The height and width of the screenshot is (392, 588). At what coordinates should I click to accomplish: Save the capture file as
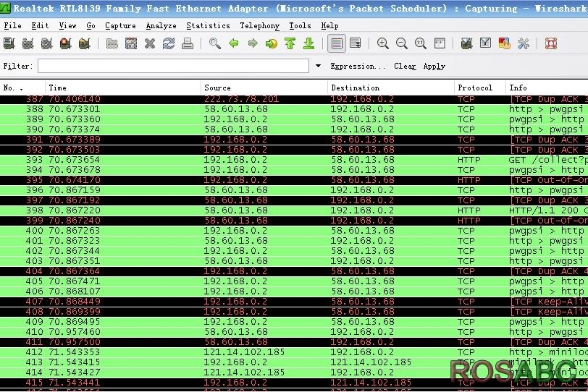(x=131, y=43)
